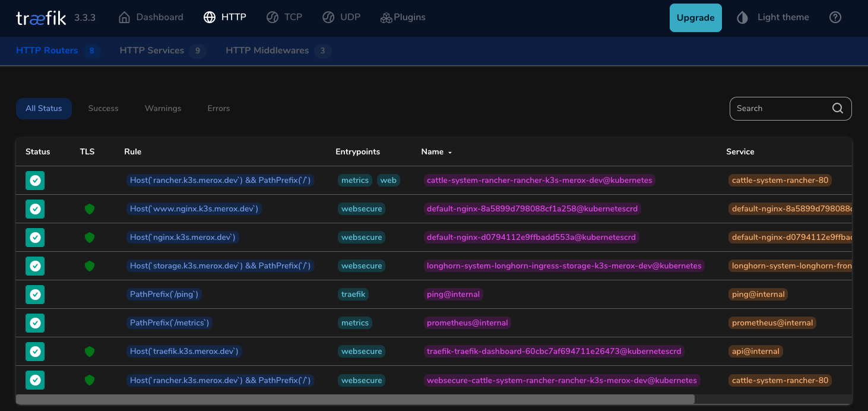Screen dimensions: 868x411
Task: Click the Light theme half-circle icon
Action: (x=742, y=17)
